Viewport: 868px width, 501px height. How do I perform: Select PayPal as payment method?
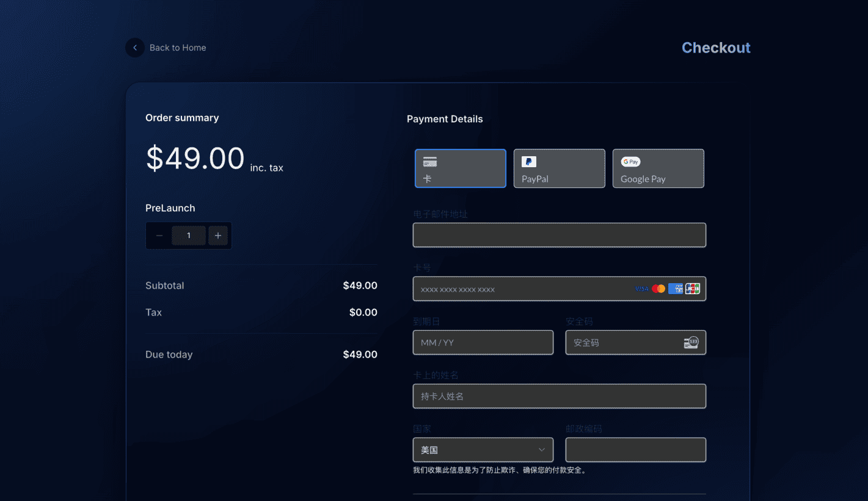click(559, 168)
